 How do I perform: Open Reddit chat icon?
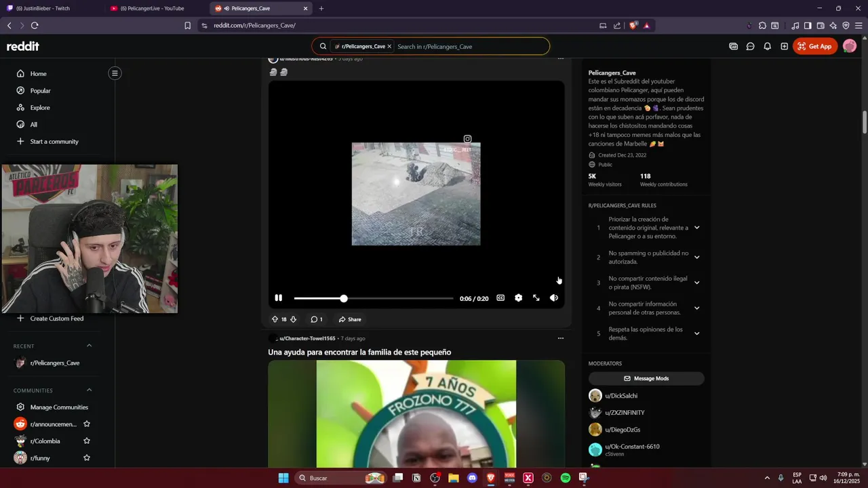(751, 47)
